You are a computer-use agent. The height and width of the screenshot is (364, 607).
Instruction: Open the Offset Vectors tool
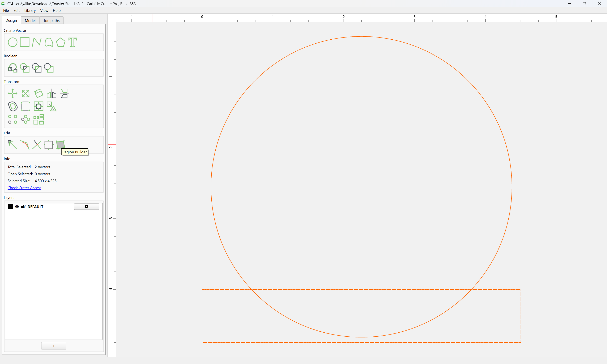[x=12, y=106]
